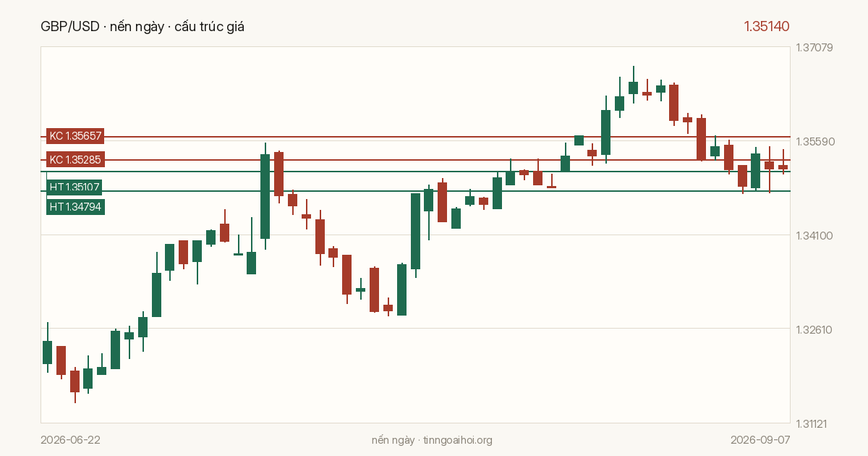Click the 1.37079 price axis label

(x=814, y=48)
